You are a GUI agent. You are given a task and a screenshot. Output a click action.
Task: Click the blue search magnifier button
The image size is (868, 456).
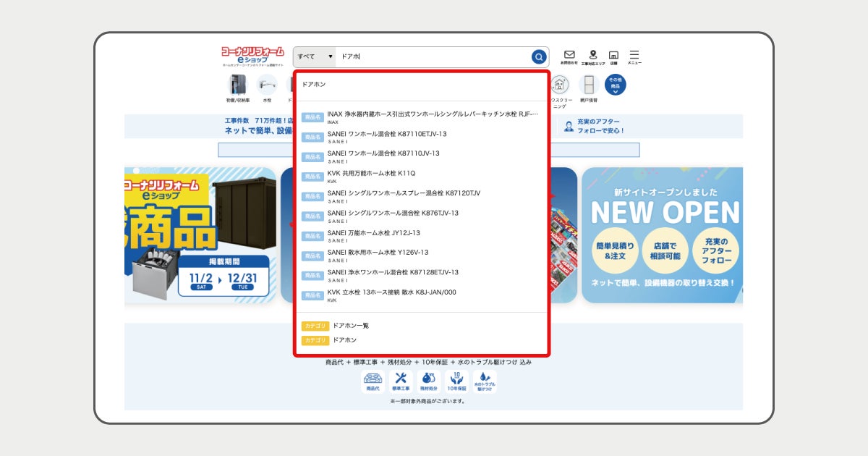539,56
